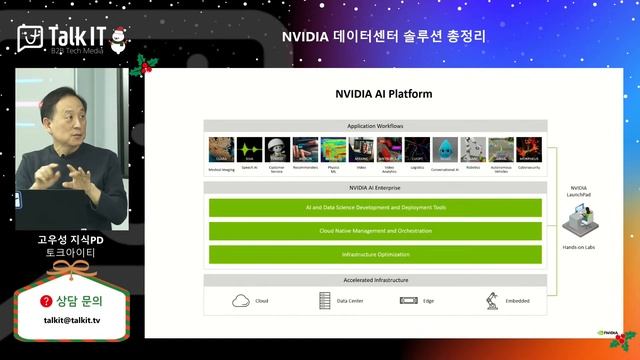The height and width of the screenshot is (360, 640).
Task: Click the presenter name '고우성 지식PD'
Action: coord(71,240)
